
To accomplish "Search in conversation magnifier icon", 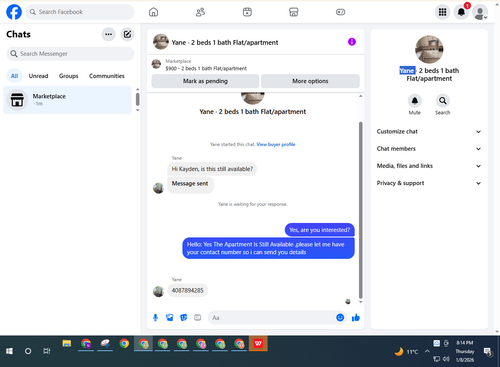I will point(443,101).
